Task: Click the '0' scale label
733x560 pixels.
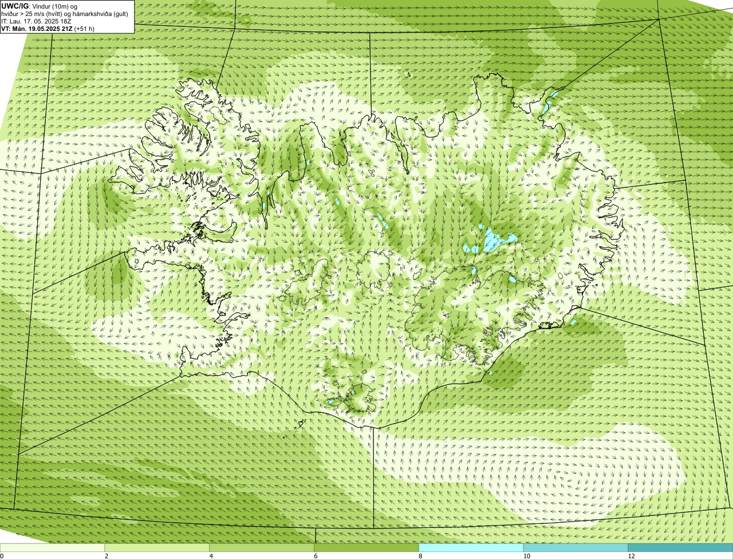Action: click(2, 556)
